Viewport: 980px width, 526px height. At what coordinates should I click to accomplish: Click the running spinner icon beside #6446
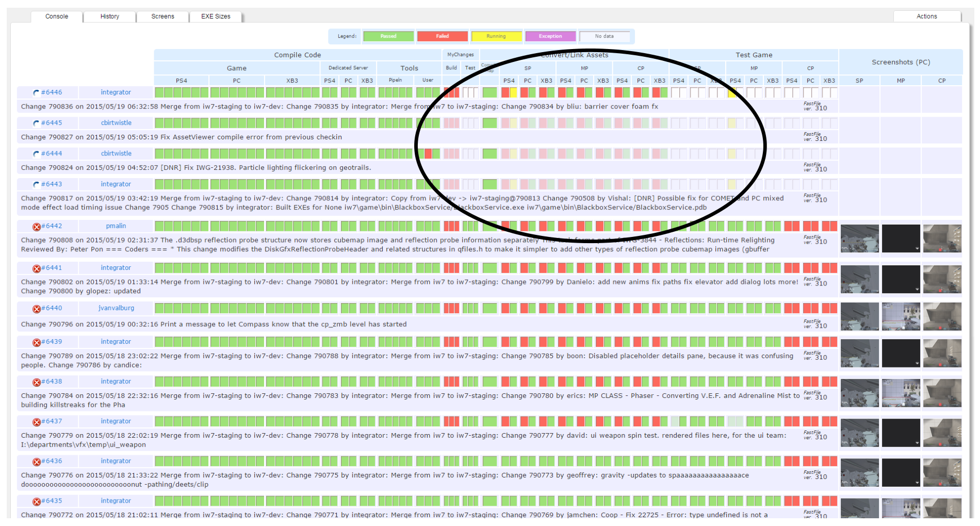[x=36, y=93]
